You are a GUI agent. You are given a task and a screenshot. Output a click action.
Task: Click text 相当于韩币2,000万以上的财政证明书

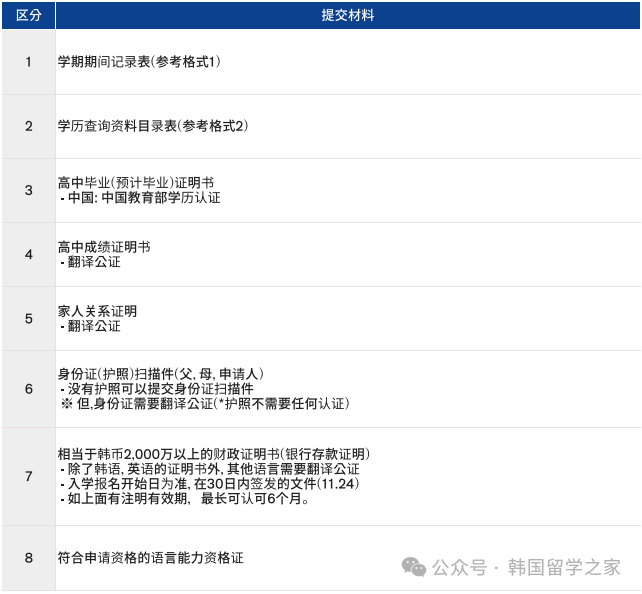pos(214,454)
